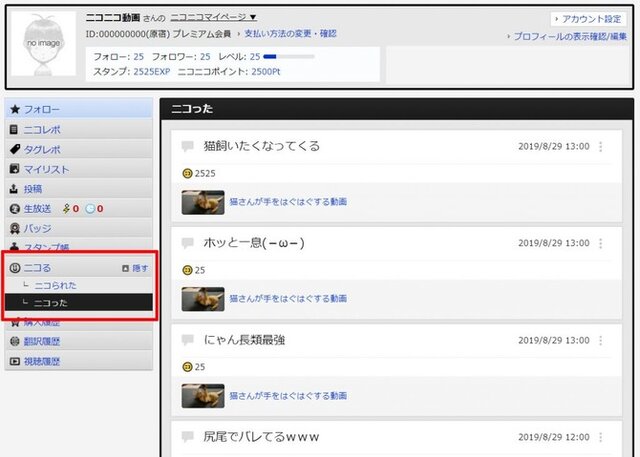This screenshot has width=640, height=457.
Task: Open the three-dot menu for 尻尾でバレてるwww
Action: tap(600, 437)
